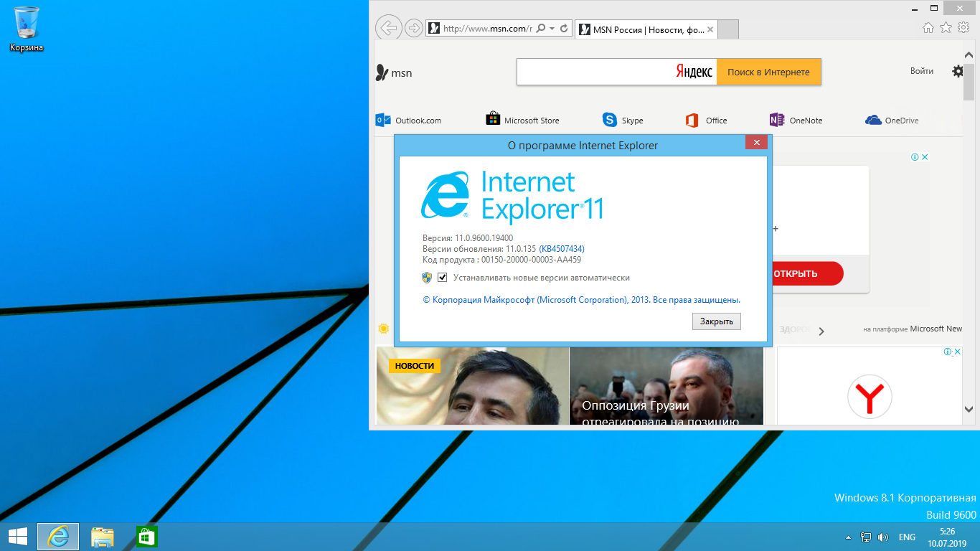Click the weather sun icon on MSN
Viewport: 980px width, 551px height.
coord(384,329)
